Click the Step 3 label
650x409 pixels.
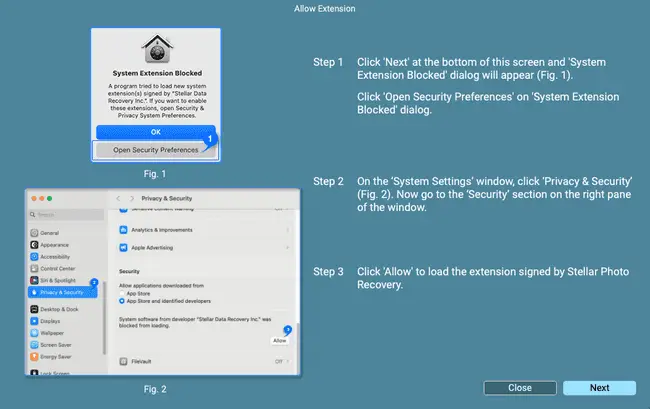click(x=328, y=272)
